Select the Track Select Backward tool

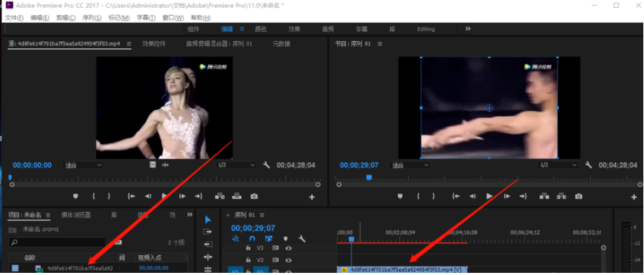[208, 245]
